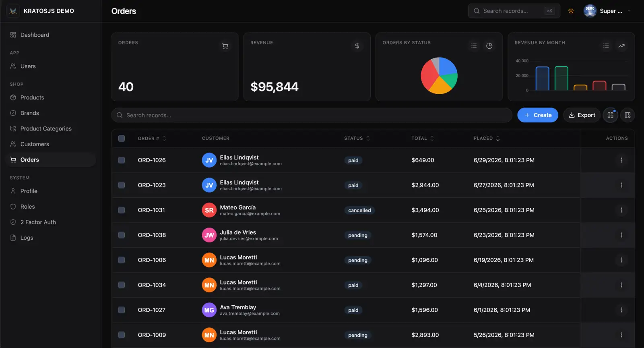Open the Super user account dropdown
This screenshot has width=644, height=348.
[x=607, y=11]
